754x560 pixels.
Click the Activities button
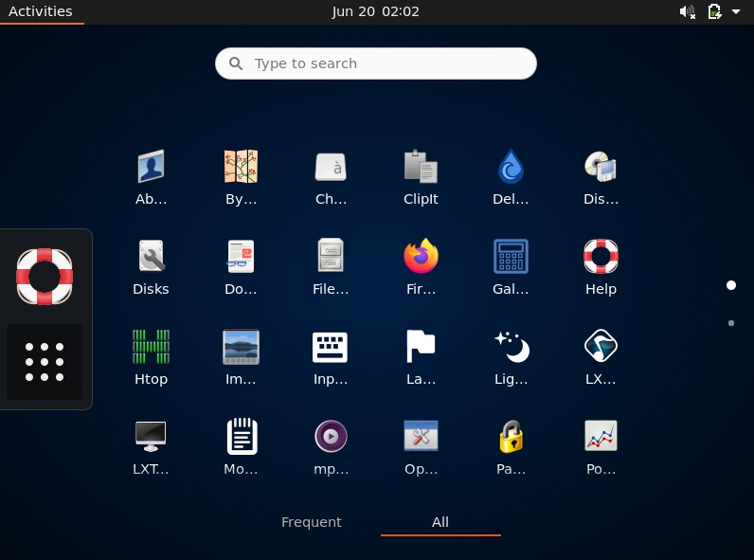click(x=41, y=11)
